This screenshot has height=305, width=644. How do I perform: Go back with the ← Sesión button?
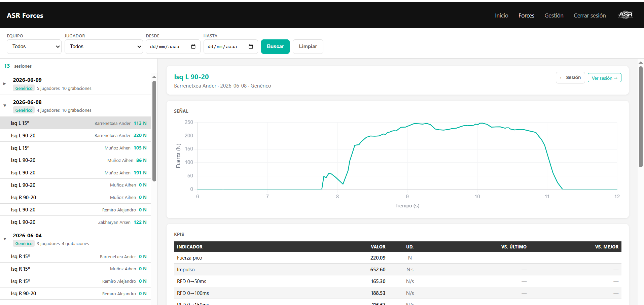click(570, 77)
